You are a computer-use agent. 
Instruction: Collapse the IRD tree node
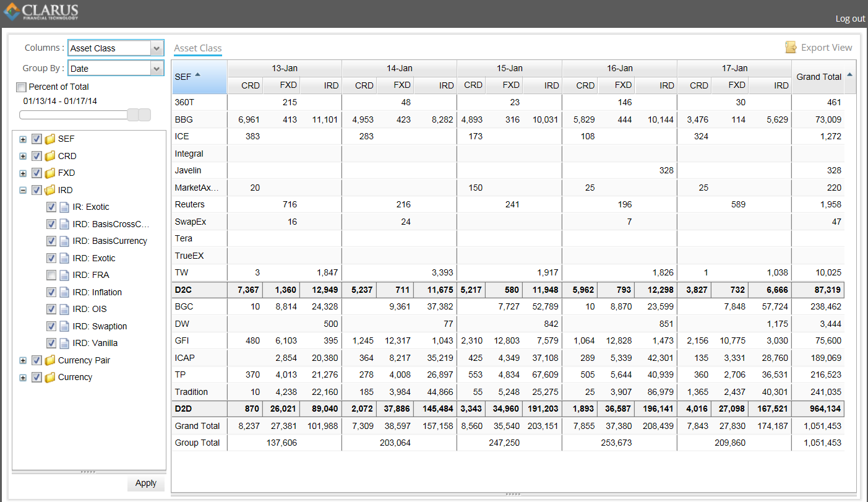click(23, 191)
